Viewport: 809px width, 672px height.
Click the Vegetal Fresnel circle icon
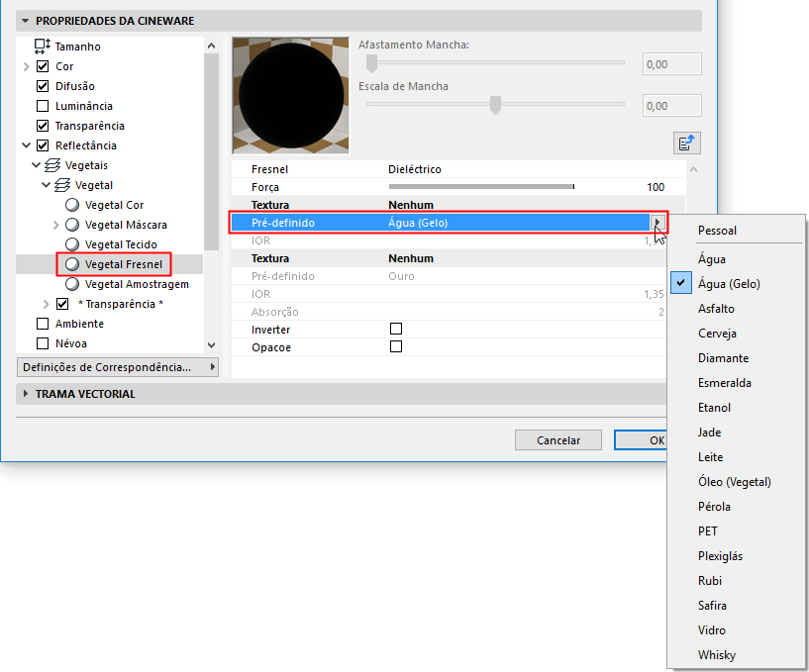pos(72,264)
